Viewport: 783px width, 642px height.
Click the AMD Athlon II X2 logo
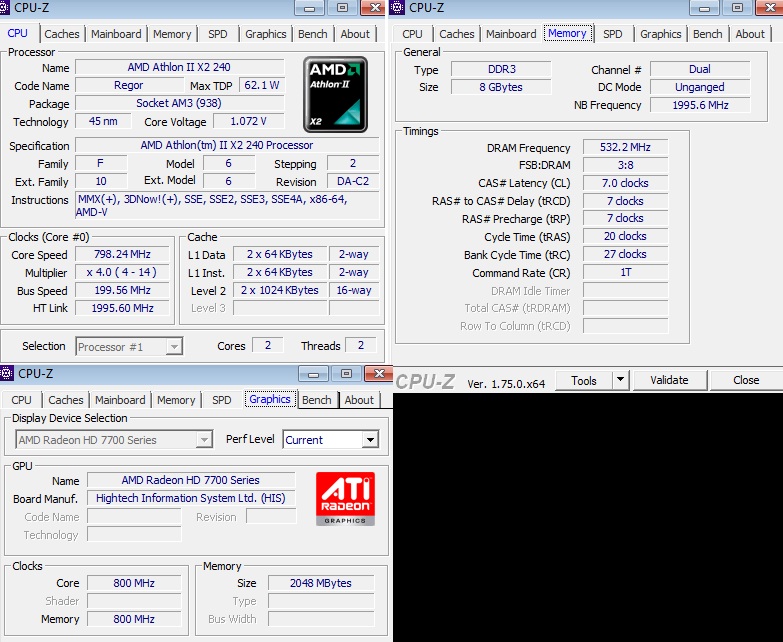(336, 94)
